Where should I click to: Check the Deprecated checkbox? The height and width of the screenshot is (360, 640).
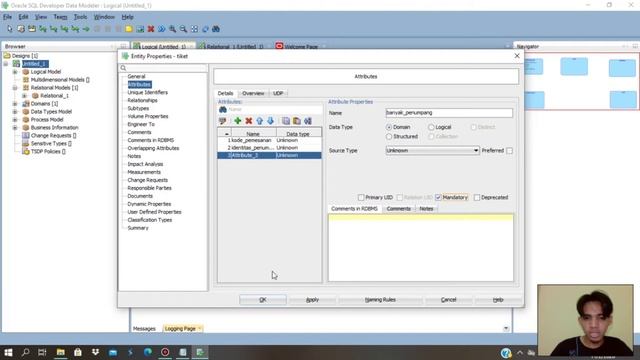(x=477, y=198)
